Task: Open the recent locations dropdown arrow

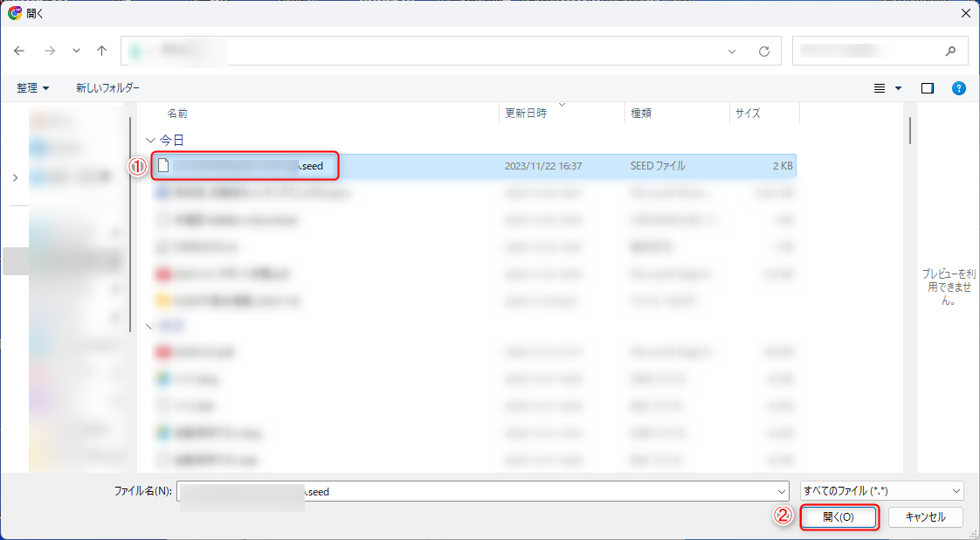Action: 76,52
